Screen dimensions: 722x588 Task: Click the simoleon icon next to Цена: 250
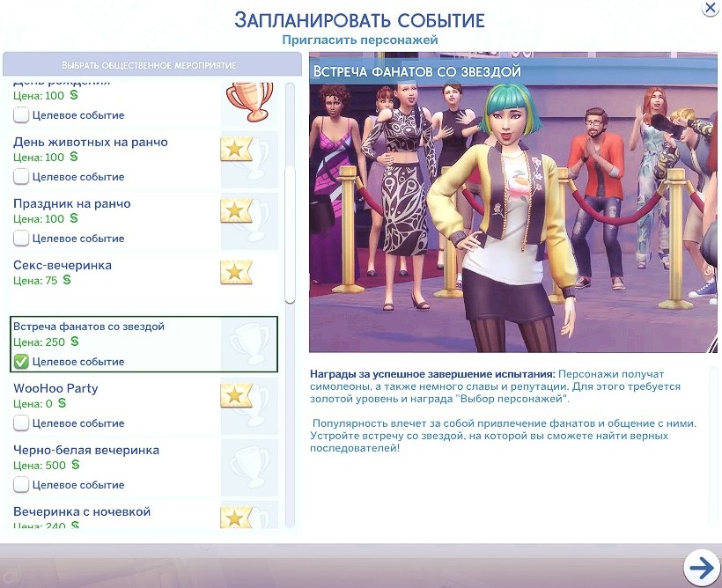(75, 342)
